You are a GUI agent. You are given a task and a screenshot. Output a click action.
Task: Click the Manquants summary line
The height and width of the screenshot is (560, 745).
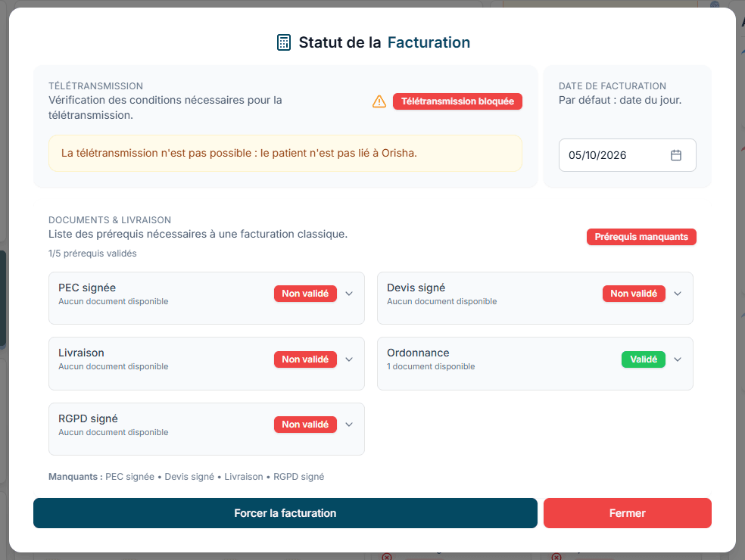pyautogui.click(x=186, y=477)
